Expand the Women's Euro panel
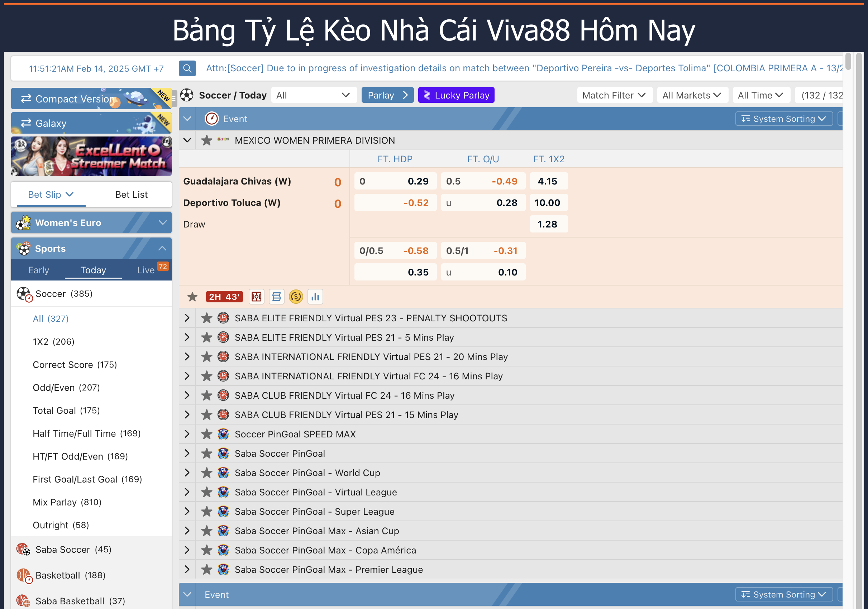Viewport: 868px width, 609px height. [x=163, y=222]
